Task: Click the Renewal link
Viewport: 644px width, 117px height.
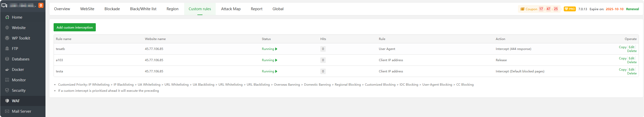Action: point(632,9)
